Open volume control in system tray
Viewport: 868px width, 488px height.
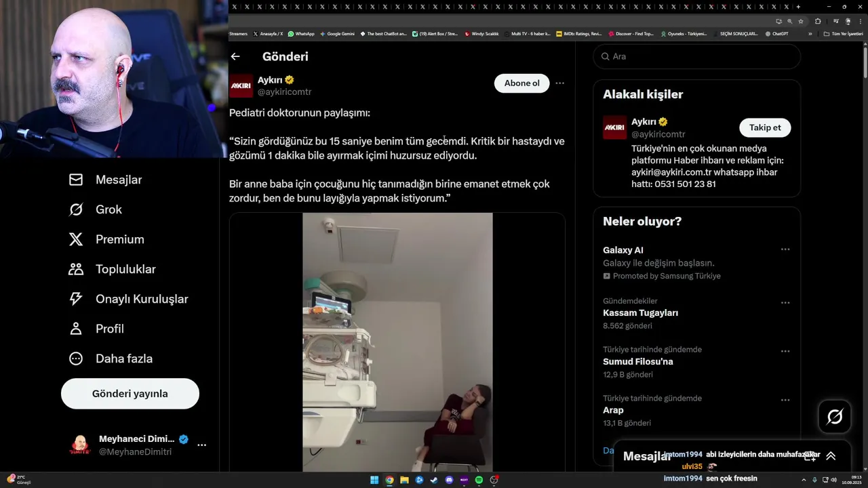pos(834,480)
